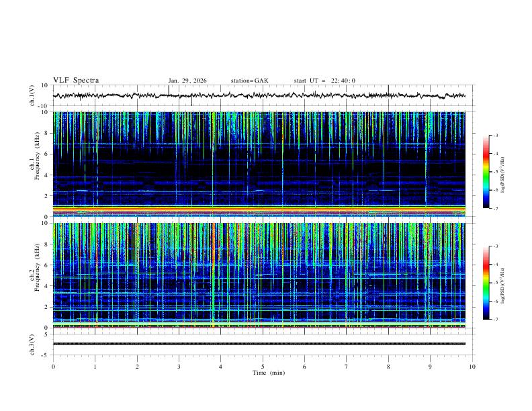Click the "start UT = 22:40:0" text

click(324, 81)
